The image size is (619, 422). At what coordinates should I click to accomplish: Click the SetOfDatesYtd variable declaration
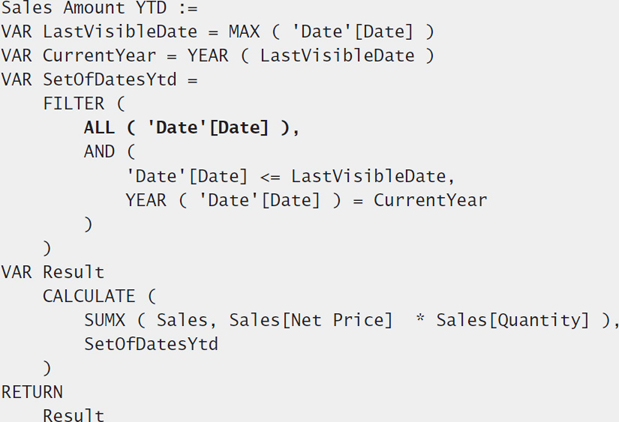109,80
